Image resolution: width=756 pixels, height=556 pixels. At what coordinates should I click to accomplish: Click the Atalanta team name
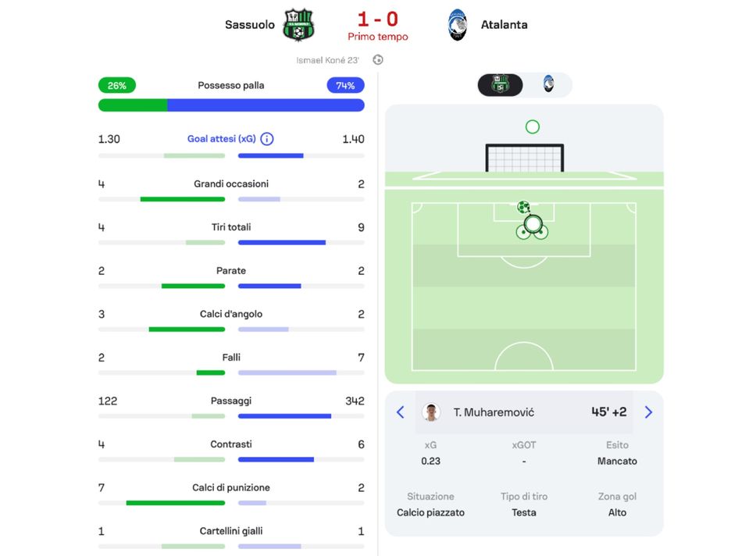point(504,24)
